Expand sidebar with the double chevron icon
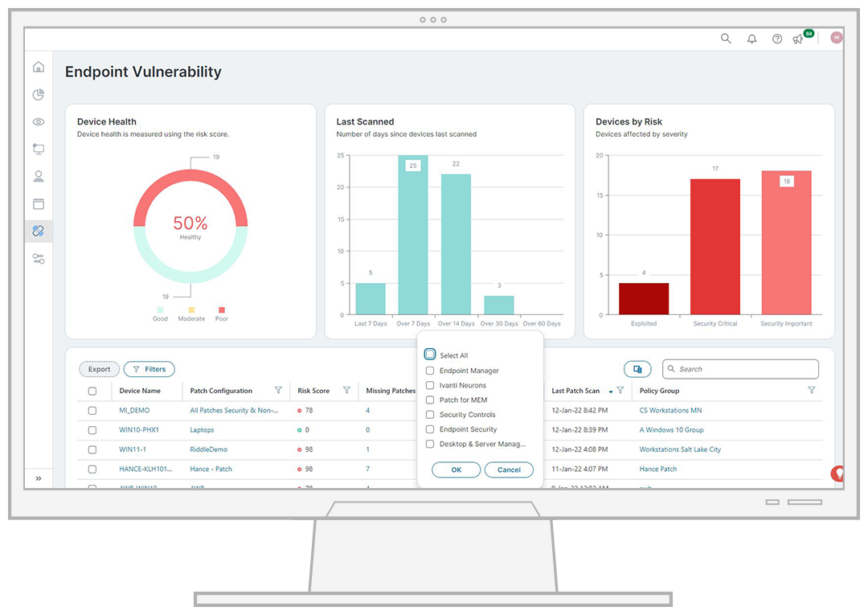The height and width of the screenshot is (615, 868). coord(39,478)
